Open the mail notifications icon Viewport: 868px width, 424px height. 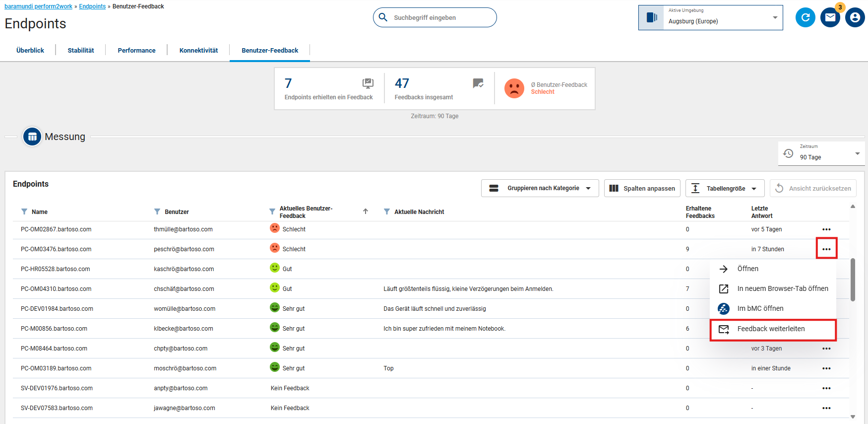tap(830, 18)
